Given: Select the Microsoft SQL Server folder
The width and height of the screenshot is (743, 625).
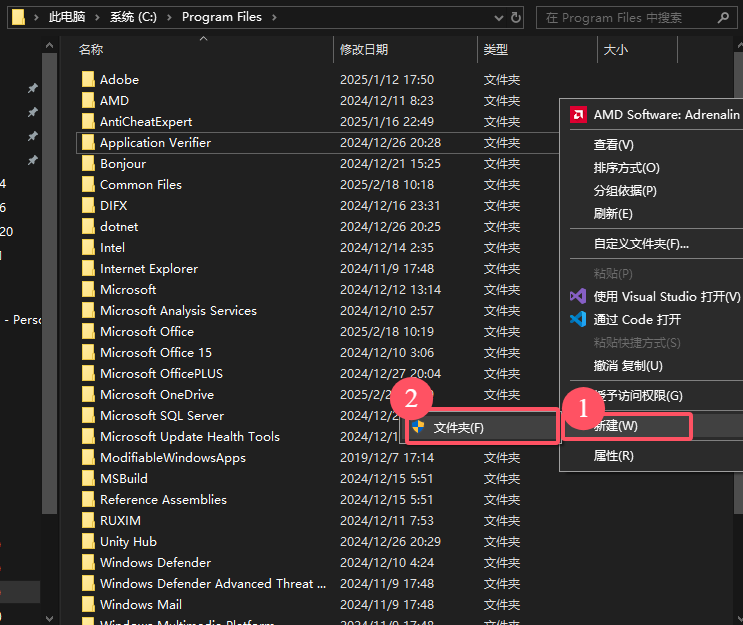Looking at the screenshot, I should coord(161,416).
